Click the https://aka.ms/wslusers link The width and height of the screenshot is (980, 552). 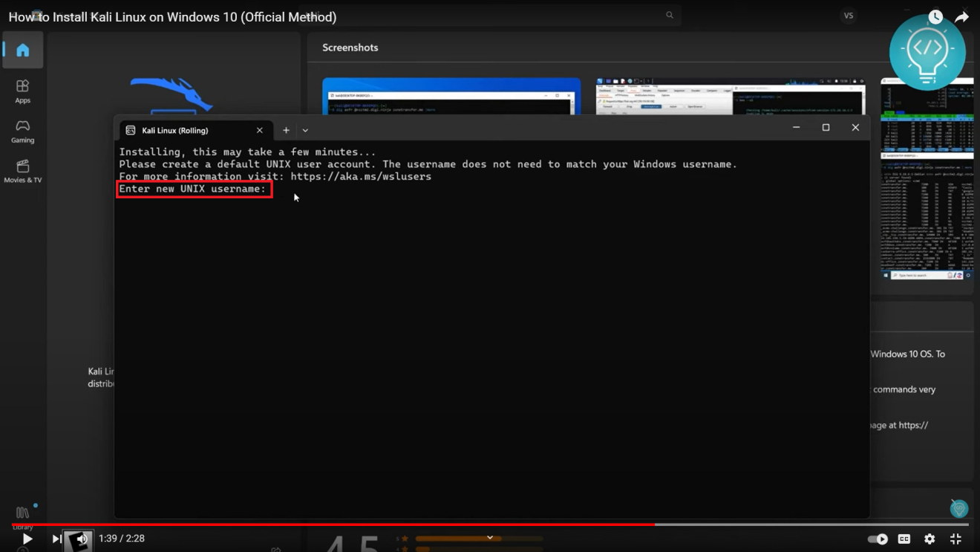361,176
